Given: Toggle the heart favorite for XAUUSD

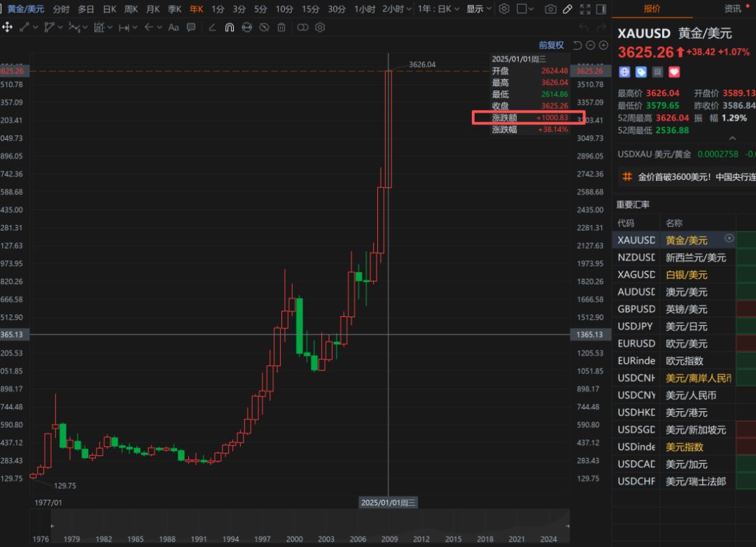Looking at the screenshot, I should click(x=673, y=72).
